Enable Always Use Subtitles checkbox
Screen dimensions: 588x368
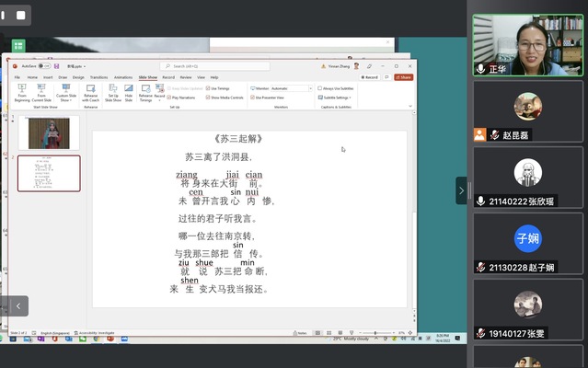pos(320,88)
